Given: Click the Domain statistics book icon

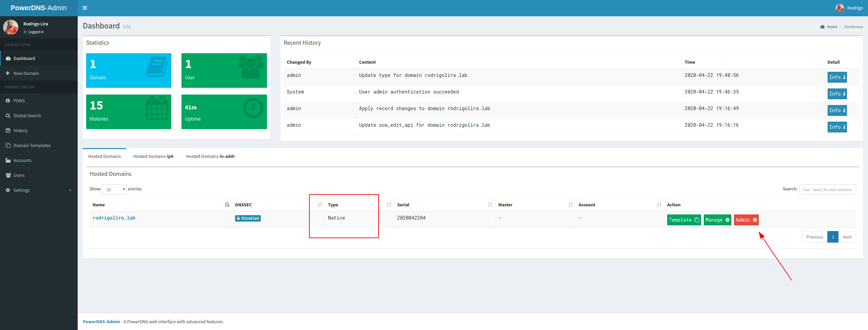Looking at the screenshot, I should click(x=157, y=67).
